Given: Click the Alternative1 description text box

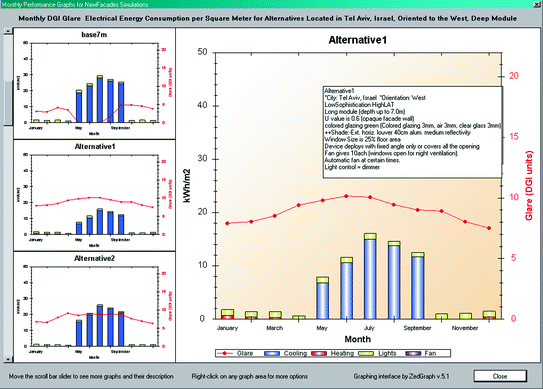Looking at the screenshot, I should 413,132.
